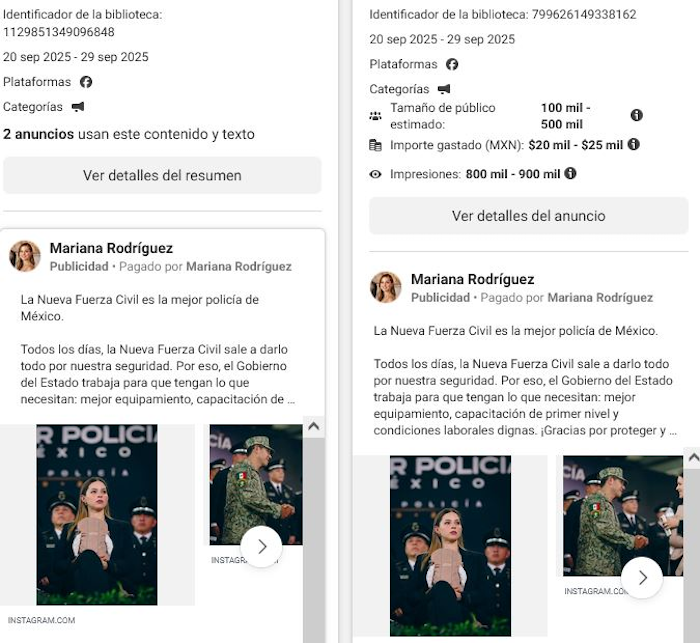Click megaphone category icon in left card

[x=78, y=107]
